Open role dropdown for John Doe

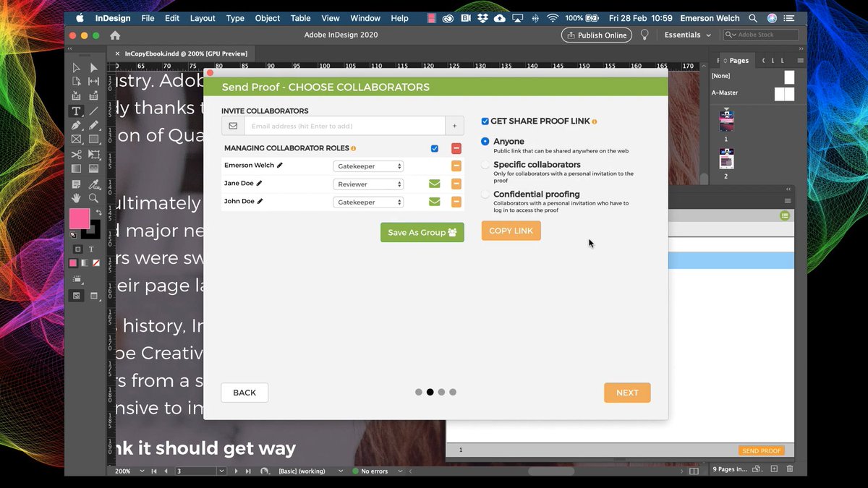point(368,202)
